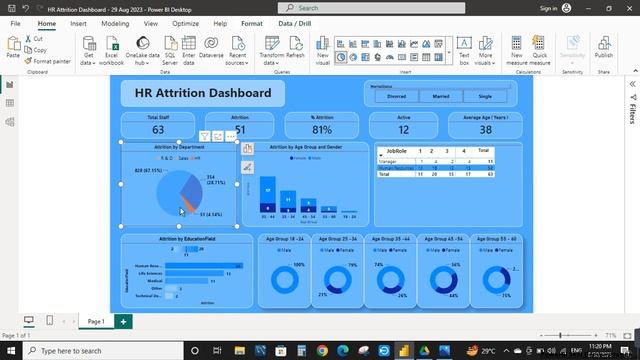Click the title bar Search box
Screen dimensions: 640x360
[x=371, y=8]
